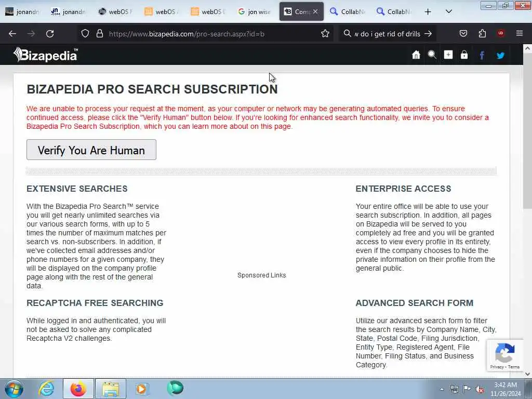Open the media player taskbar icon
Viewport: 532px width, 399px height.
pyautogui.click(x=141, y=389)
